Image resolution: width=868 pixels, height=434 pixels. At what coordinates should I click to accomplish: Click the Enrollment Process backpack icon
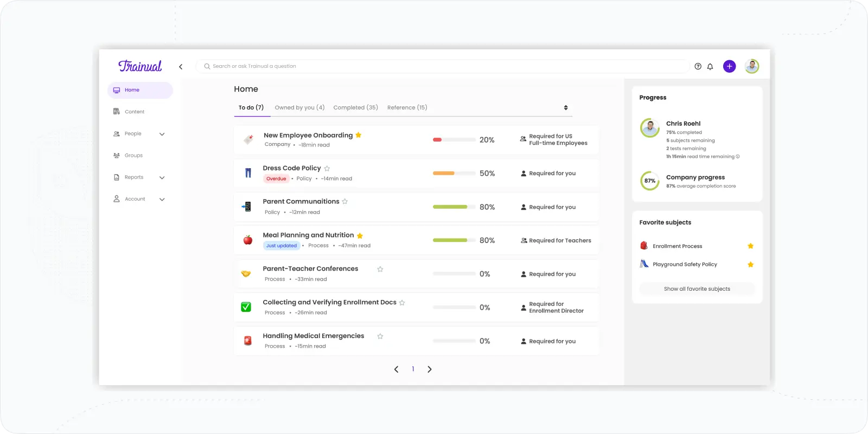644,246
